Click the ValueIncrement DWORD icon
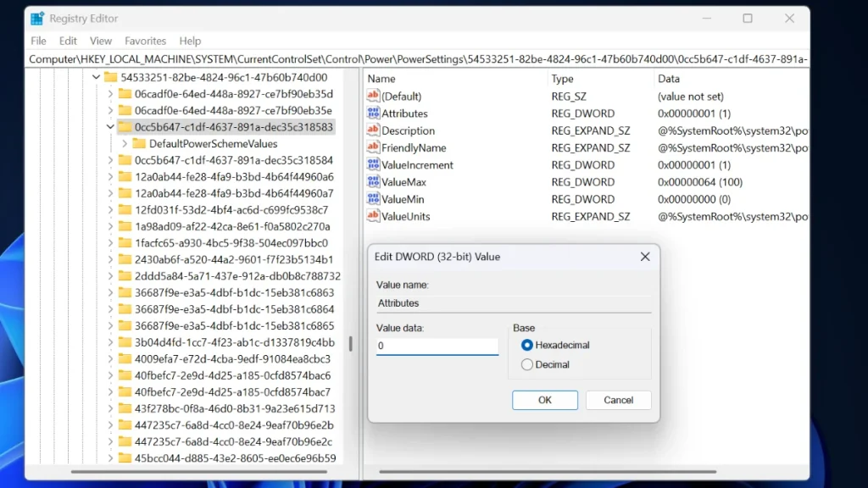868x488 pixels. (373, 164)
